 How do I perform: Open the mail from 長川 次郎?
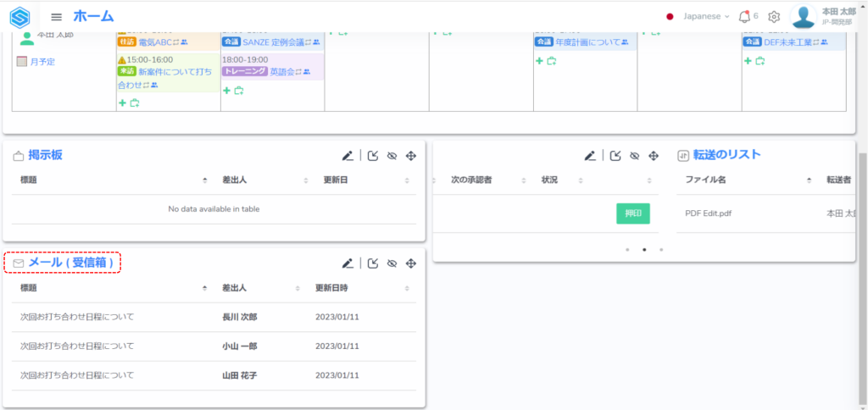(239, 317)
